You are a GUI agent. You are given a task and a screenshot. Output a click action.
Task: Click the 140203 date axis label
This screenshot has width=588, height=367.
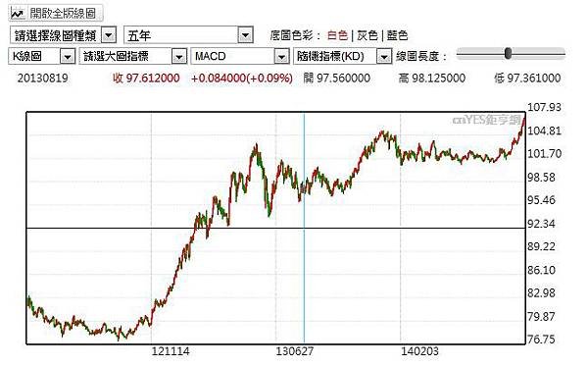(x=419, y=351)
